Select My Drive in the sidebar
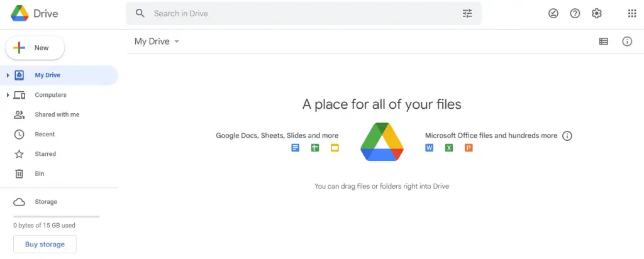The height and width of the screenshot is (259, 644). 59,75
